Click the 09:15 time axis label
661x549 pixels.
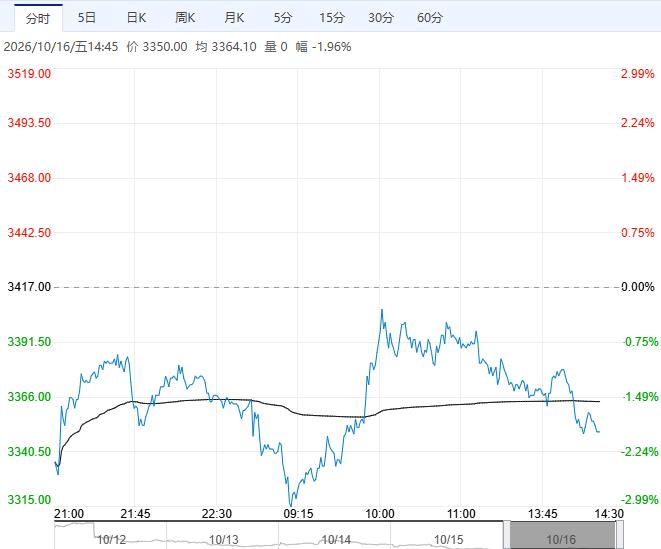tap(298, 514)
